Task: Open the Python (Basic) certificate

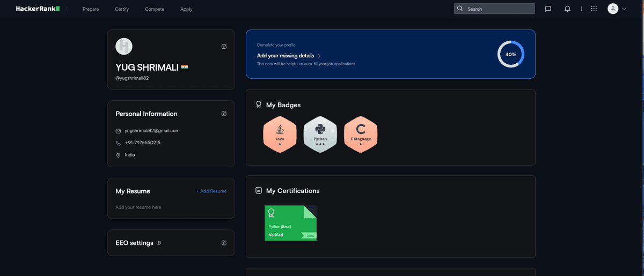Action: [x=290, y=223]
